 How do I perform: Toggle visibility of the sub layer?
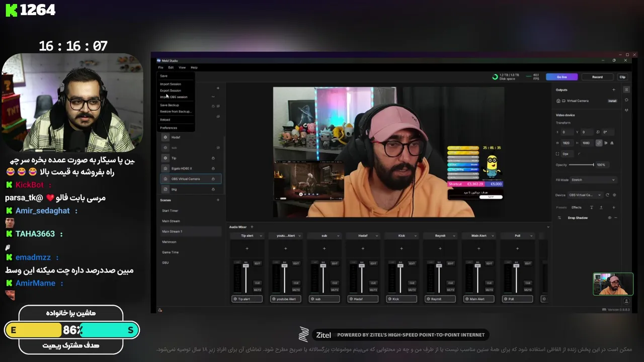pyautogui.click(x=218, y=148)
